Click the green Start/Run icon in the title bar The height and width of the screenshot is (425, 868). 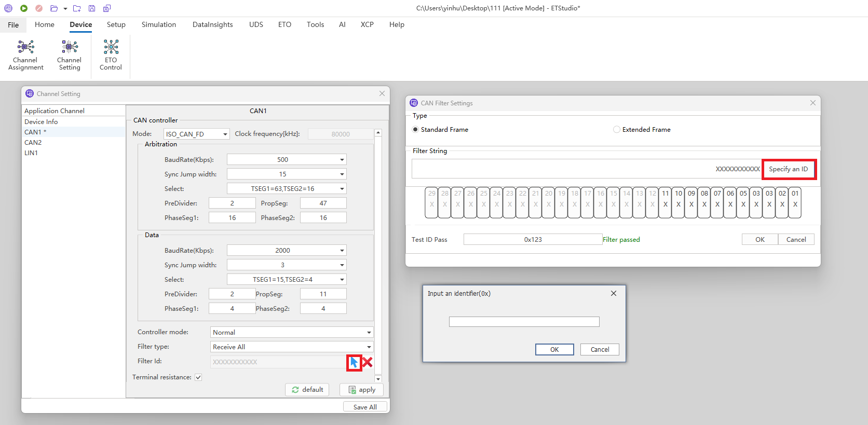point(24,8)
